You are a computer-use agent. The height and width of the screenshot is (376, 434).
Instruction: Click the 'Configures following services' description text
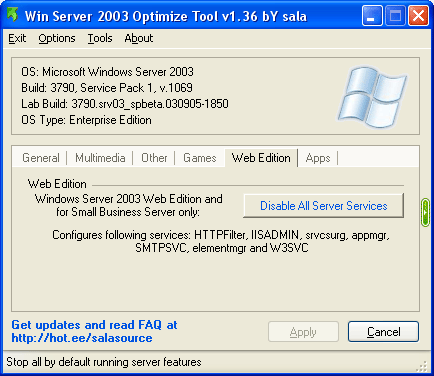(221, 241)
